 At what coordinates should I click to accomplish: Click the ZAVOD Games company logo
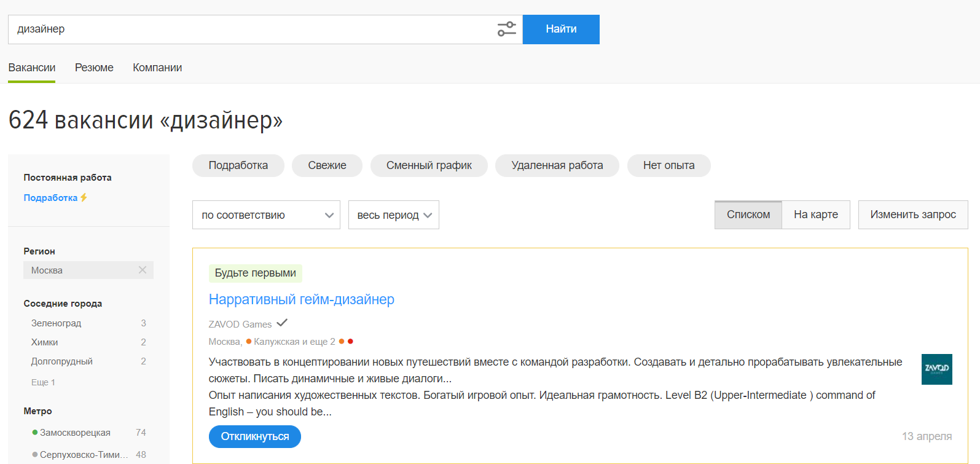click(936, 369)
